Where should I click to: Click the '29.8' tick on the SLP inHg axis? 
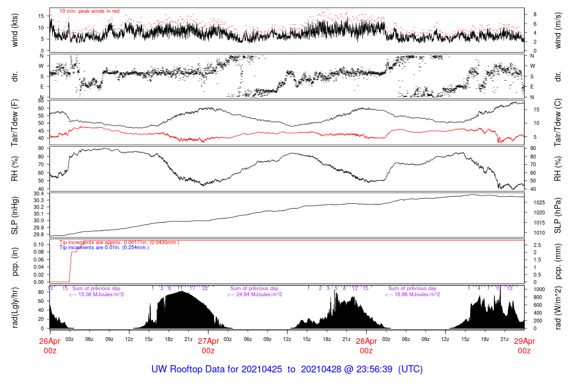[x=39, y=235]
